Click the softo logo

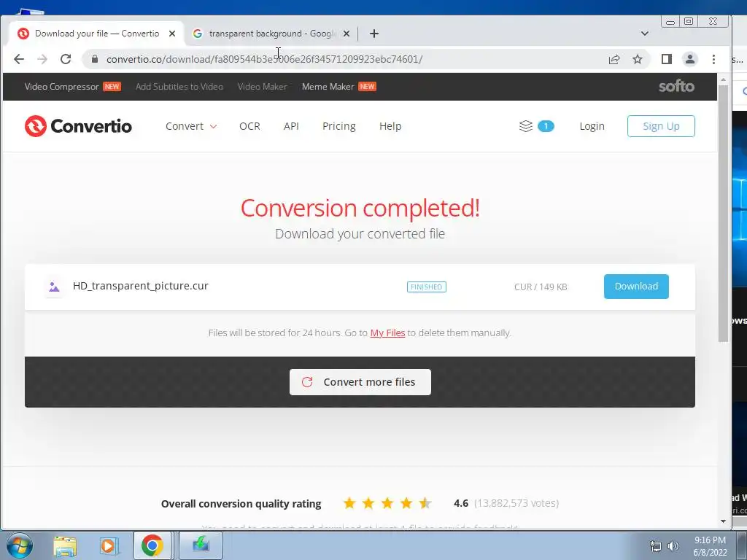[676, 86]
